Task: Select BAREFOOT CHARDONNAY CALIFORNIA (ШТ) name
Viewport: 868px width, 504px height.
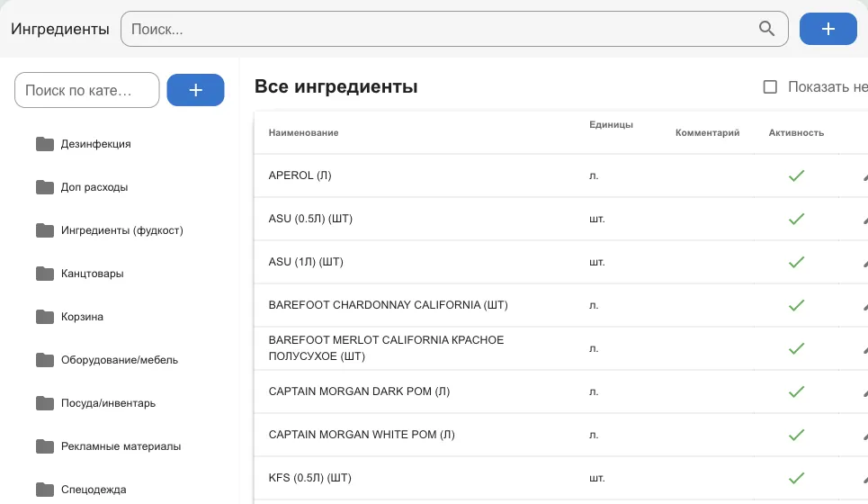Action: 388,305
